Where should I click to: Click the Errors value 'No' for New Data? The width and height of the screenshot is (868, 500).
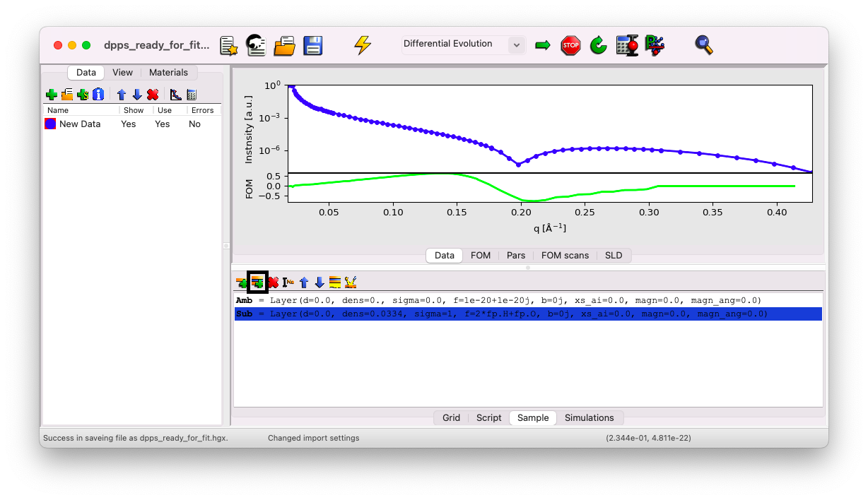pyautogui.click(x=194, y=124)
